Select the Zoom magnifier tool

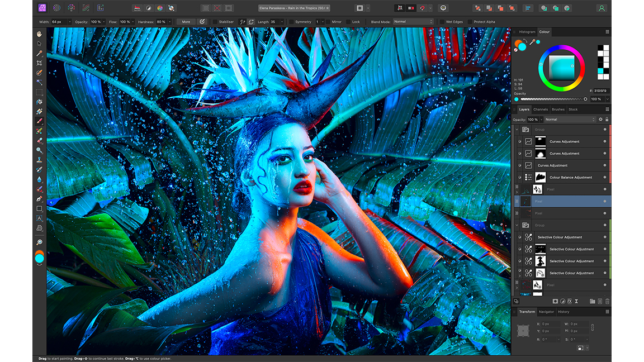coord(40,242)
